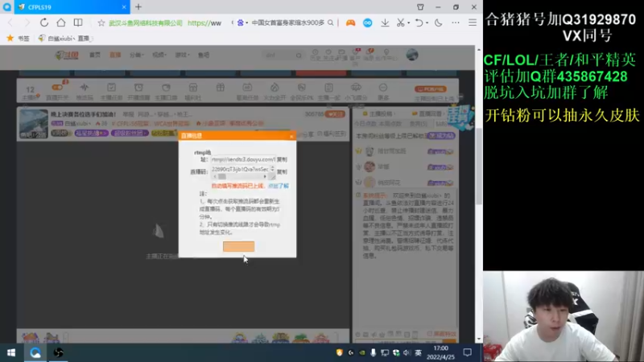Click the volume speaker tray icon
Image resolution: width=644 pixels, height=362 pixels.
click(x=407, y=352)
